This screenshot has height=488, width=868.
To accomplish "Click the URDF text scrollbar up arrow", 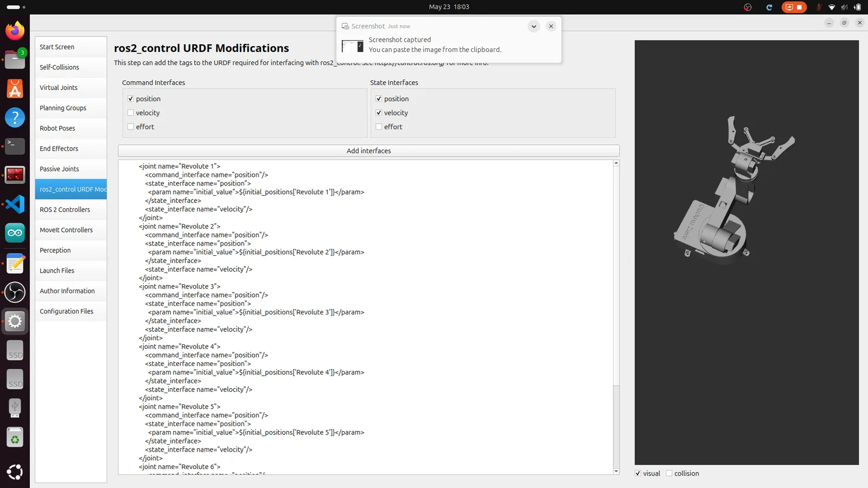I will (x=616, y=163).
